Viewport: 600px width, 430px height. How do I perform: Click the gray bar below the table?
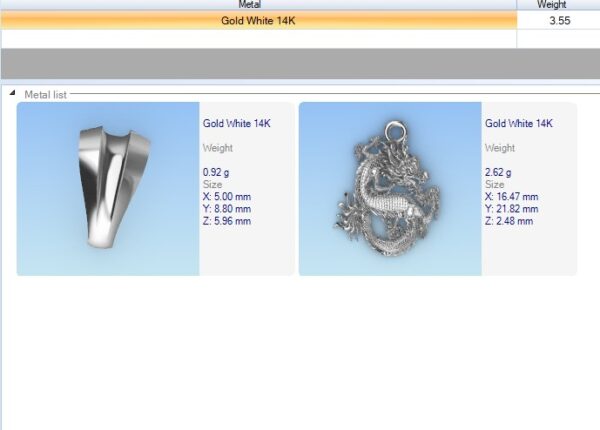tap(300, 62)
